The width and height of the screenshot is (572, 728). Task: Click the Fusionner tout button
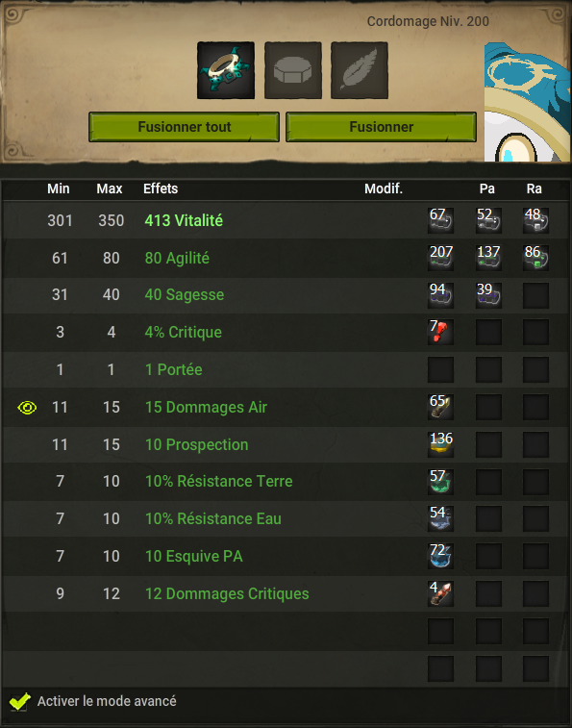(x=184, y=127)
